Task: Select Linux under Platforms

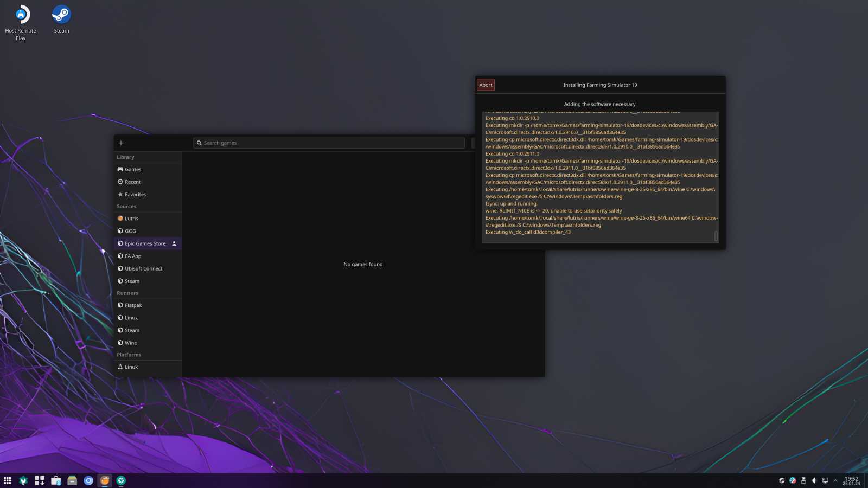Action: pyautogui.click(x=148, y=367)
